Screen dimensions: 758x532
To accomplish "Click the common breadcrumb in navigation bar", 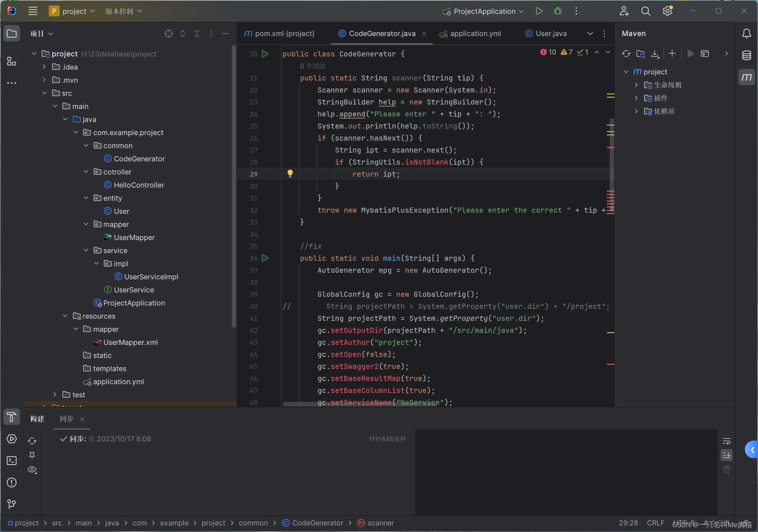I will (253, 523).
